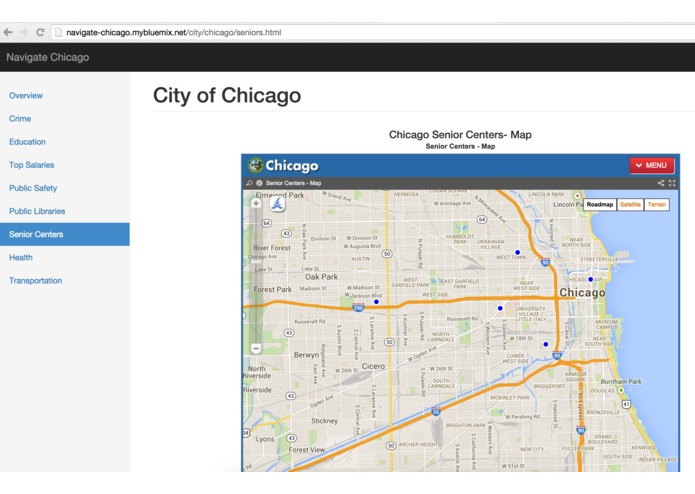Click the Chicago title in the map header
This screenshot has width=695, height=494.
[292, 166]
